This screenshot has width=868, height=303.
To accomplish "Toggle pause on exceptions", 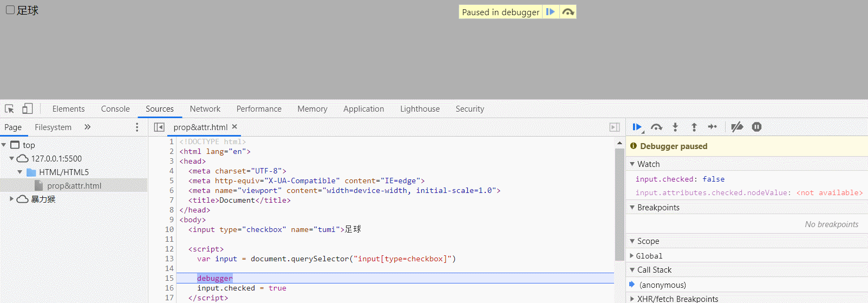I will click(x=756, y=127).
